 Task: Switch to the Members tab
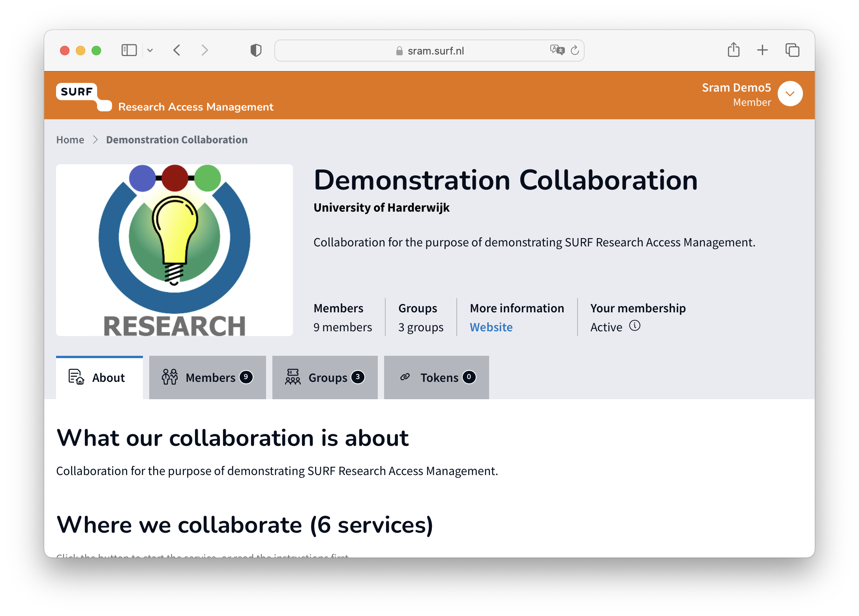point(208,377)
